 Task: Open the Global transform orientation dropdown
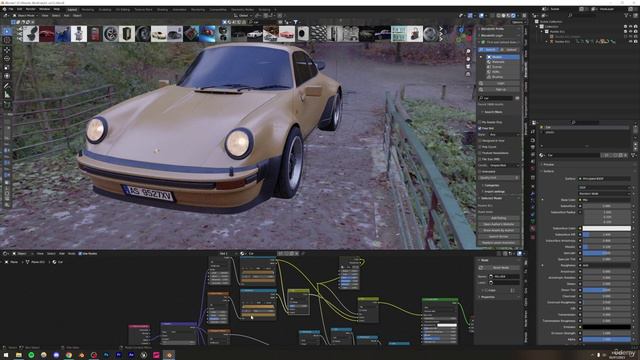point(244,16)
